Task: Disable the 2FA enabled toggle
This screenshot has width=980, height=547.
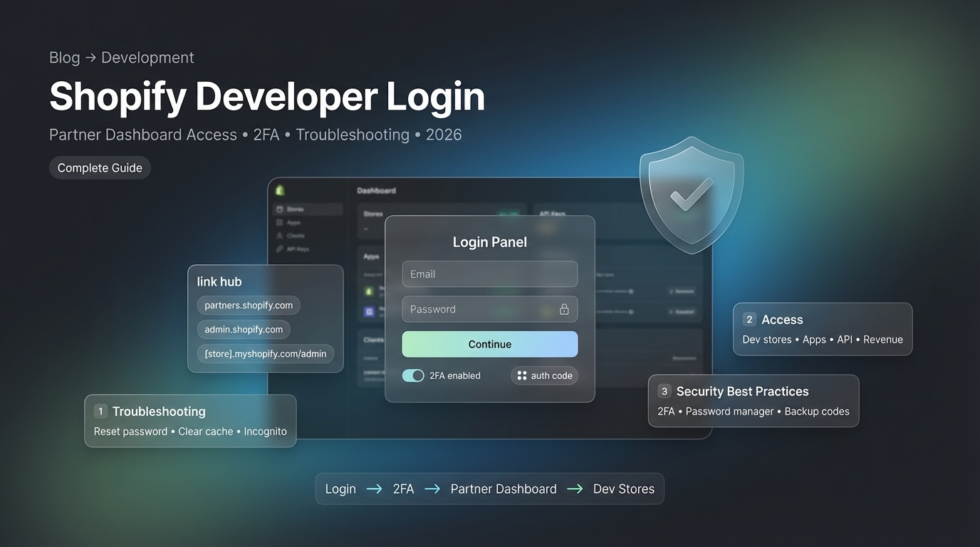Action: (413, 375)
